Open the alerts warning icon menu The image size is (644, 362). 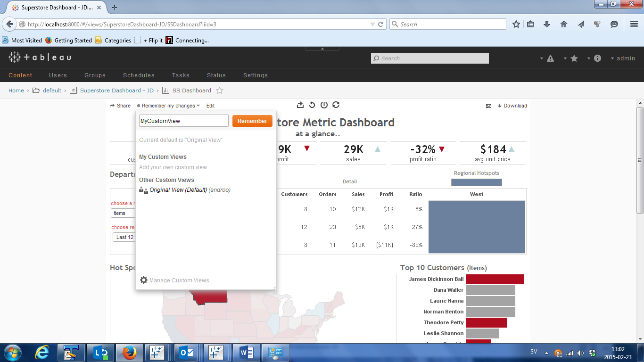[x=550, y=58]
